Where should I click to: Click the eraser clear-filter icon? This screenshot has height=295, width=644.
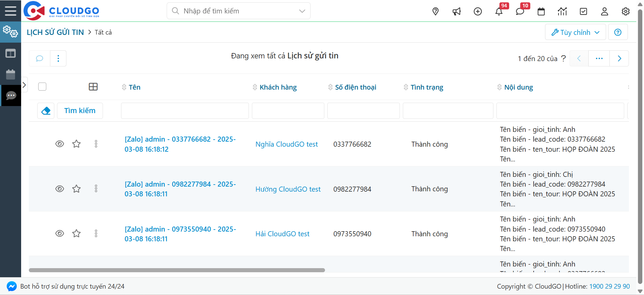click(46, 111)
